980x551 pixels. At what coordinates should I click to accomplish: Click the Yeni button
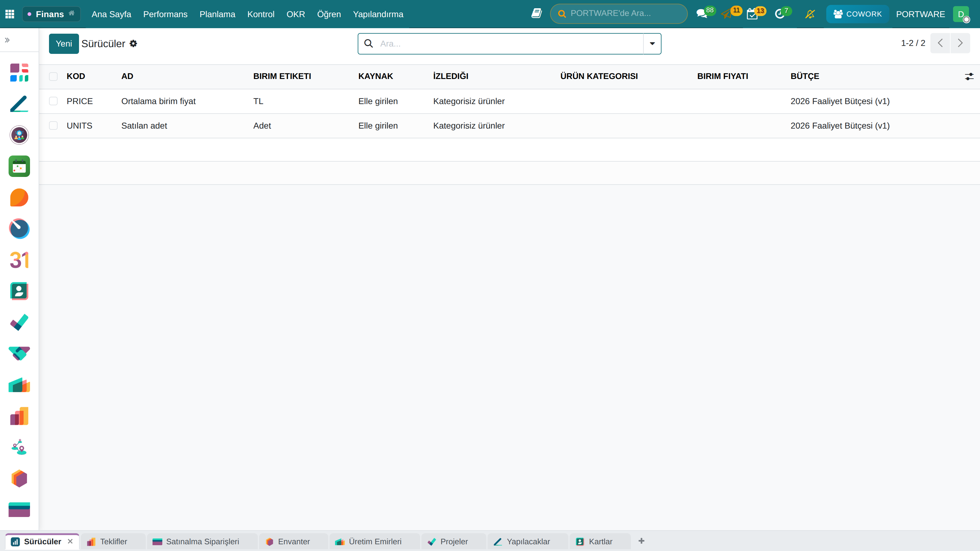point(64,44)
